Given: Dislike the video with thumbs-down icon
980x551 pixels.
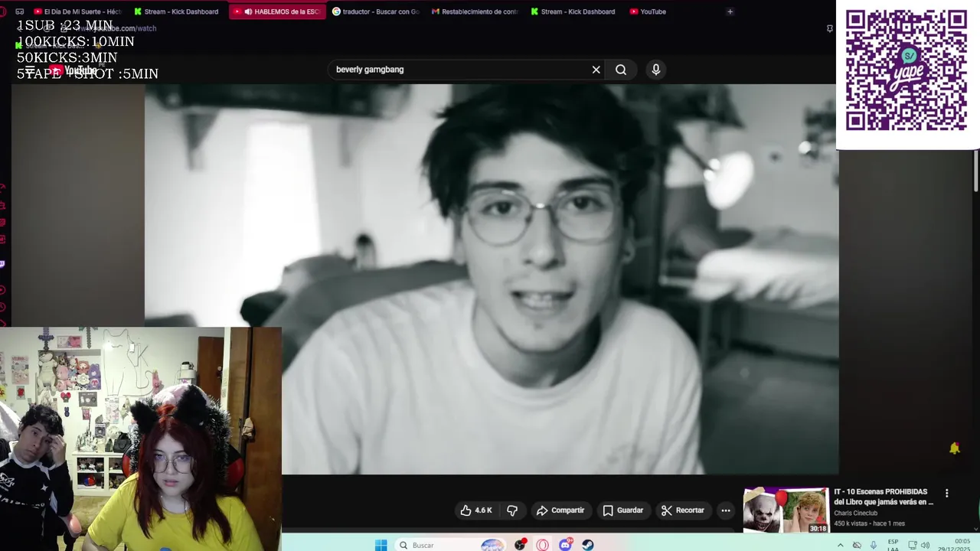Looking at the screenshot, I should point(512,510).
